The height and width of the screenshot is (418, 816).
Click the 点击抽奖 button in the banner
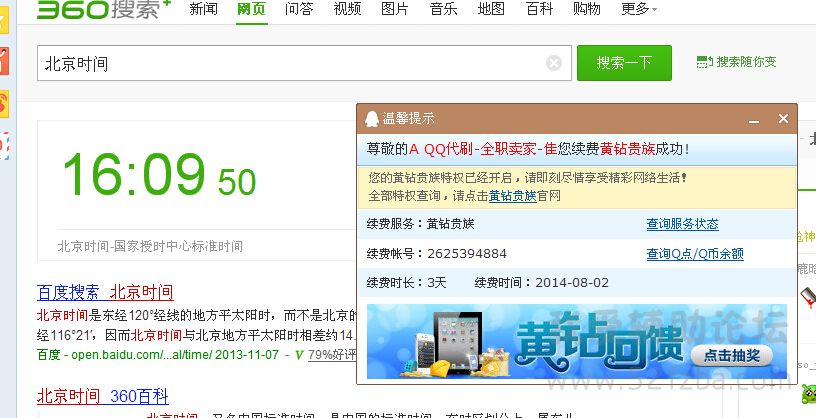coord(732,356)
